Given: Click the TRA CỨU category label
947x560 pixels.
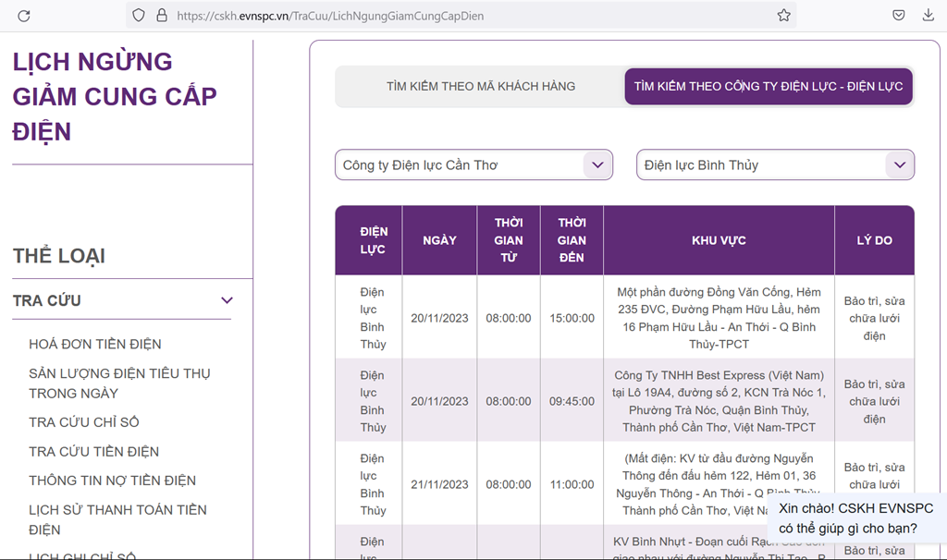Looking at the screenshot, I should [x=47, y=300].
